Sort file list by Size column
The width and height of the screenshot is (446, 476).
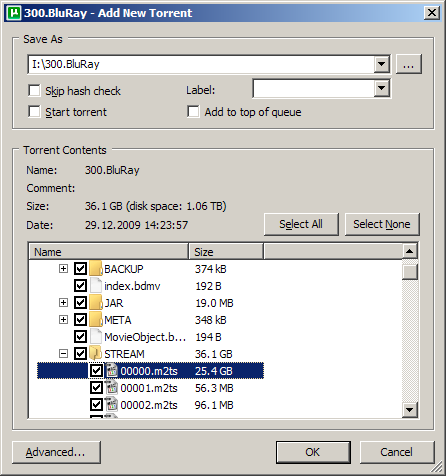[226, 252]
